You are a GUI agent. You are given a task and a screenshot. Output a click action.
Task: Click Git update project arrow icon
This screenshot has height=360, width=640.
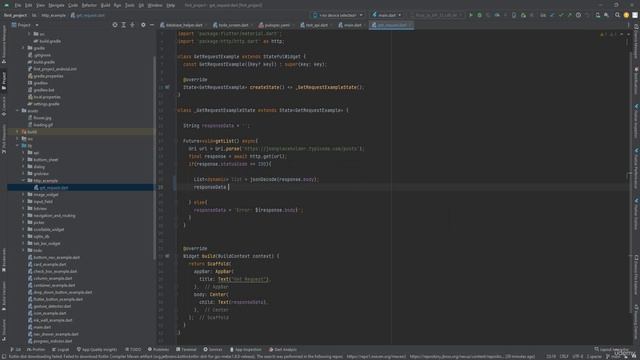[x=552, y=15]
